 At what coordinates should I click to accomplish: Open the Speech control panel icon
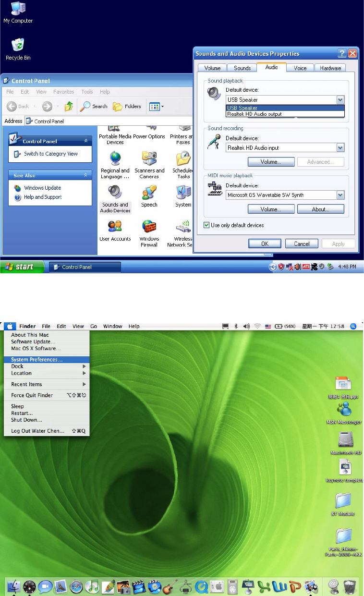pyautogui.click(x=149, y=197)
